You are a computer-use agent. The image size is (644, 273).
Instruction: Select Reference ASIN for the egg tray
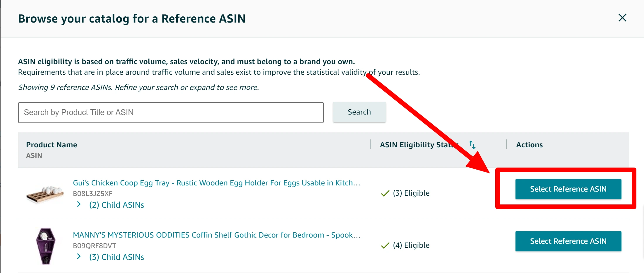click(568, 189)
